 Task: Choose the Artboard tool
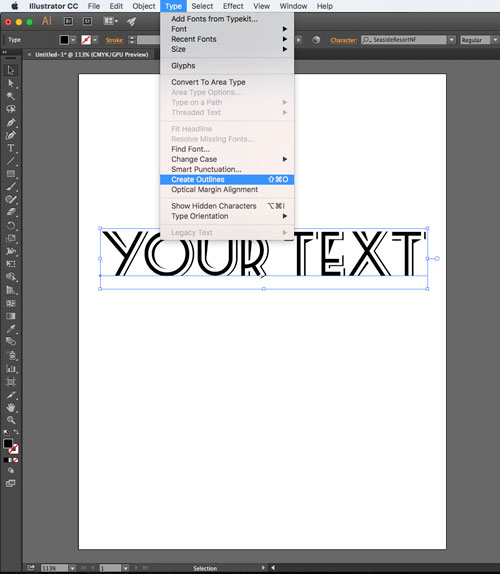11,382
